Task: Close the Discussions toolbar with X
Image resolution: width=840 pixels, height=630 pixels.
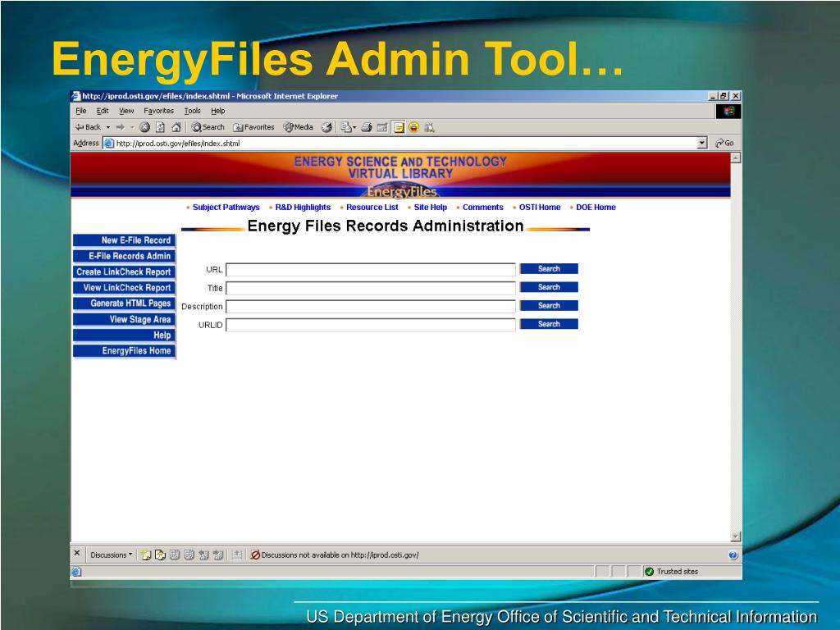Action: 76,554
